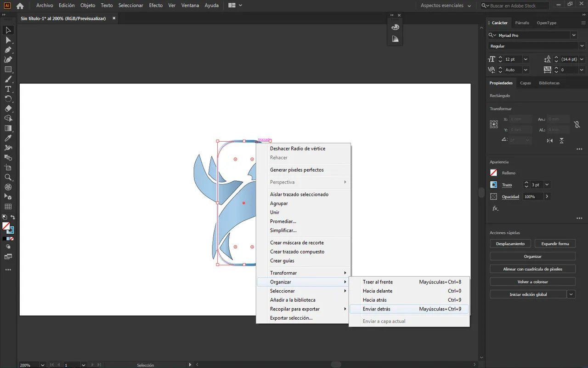Select the Eraser tool
Viewport: 588px width, 368px height.
(8, 109)
